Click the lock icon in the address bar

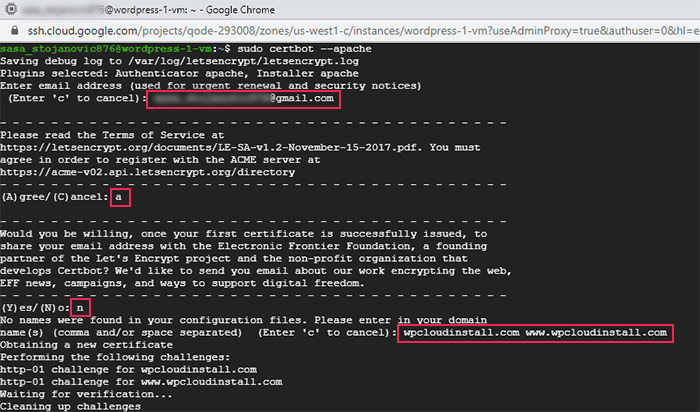pos(15,30)
